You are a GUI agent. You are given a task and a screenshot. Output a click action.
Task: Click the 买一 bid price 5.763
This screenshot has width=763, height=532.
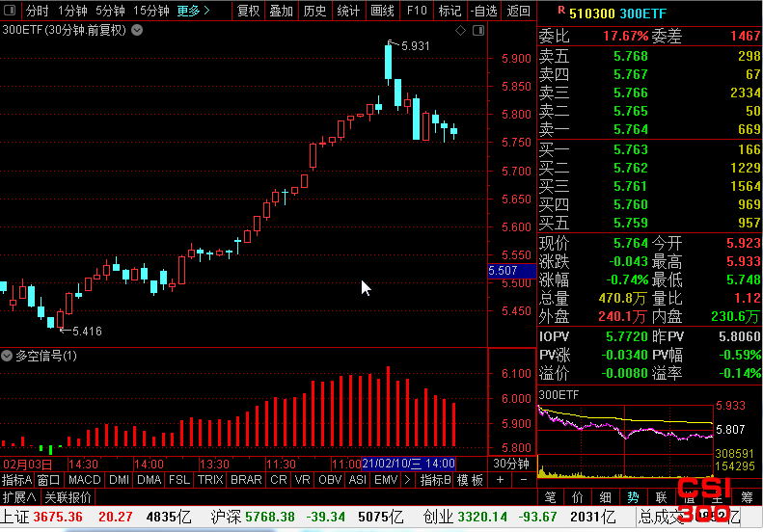(631, 149)
